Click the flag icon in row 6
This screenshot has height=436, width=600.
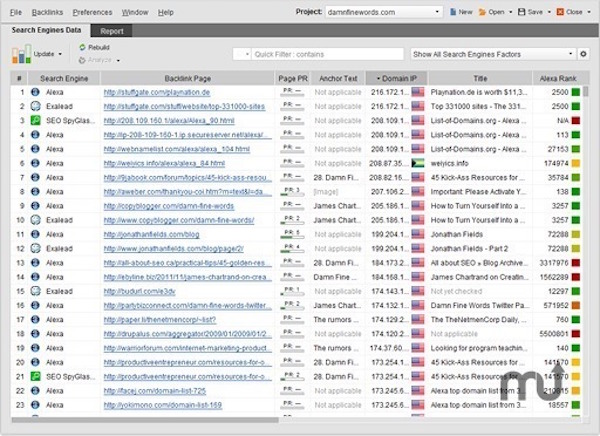(418, 163)
